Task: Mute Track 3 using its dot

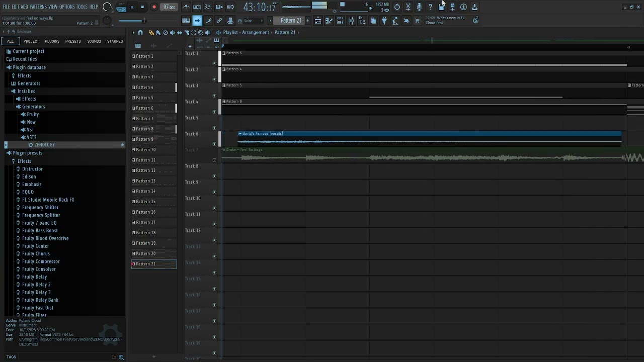Action: click(215, 96)
